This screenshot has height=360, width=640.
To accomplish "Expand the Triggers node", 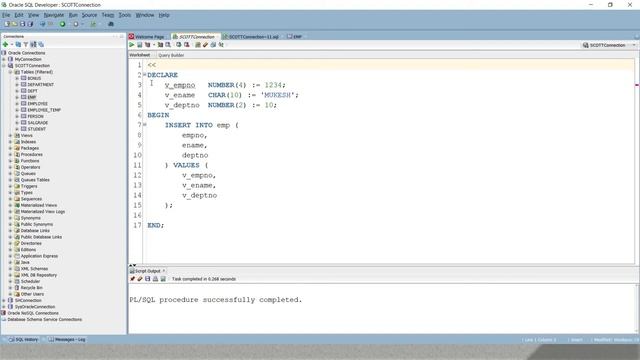I will 11,186.
